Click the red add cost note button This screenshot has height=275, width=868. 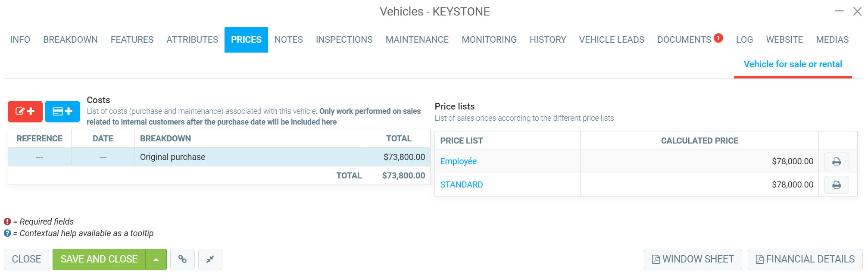(x=25, y=112)
